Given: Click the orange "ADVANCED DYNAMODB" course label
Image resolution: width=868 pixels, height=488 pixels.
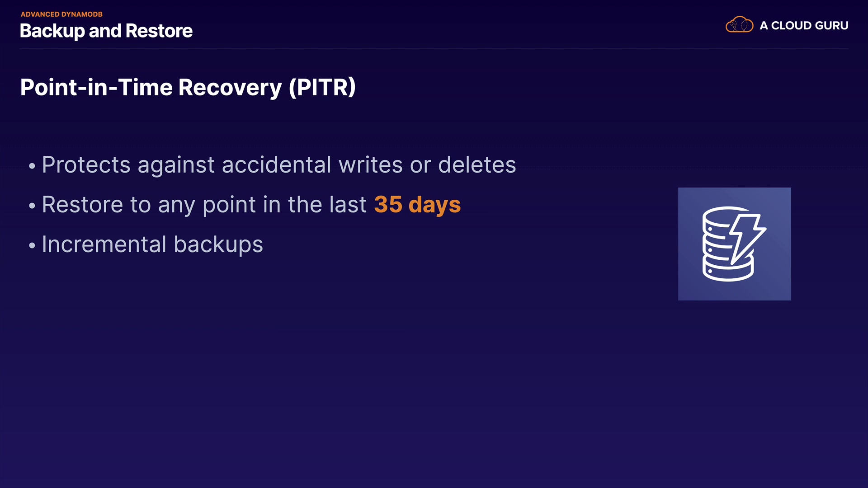Looking at the screenshot, I should 61,14.
